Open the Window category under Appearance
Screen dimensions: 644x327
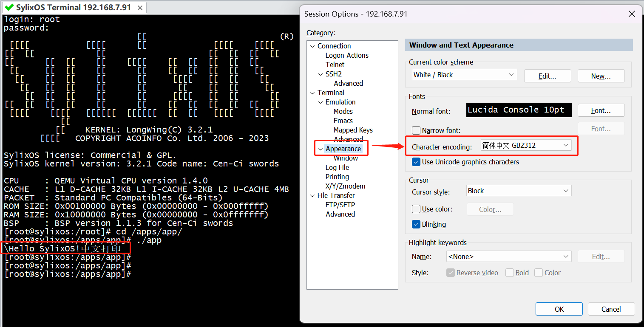tap(346, 158)
